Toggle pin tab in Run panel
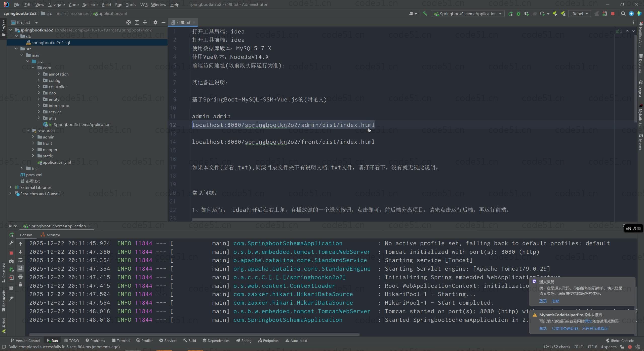This screenshot has width=644, height=351. pos(11,298)
